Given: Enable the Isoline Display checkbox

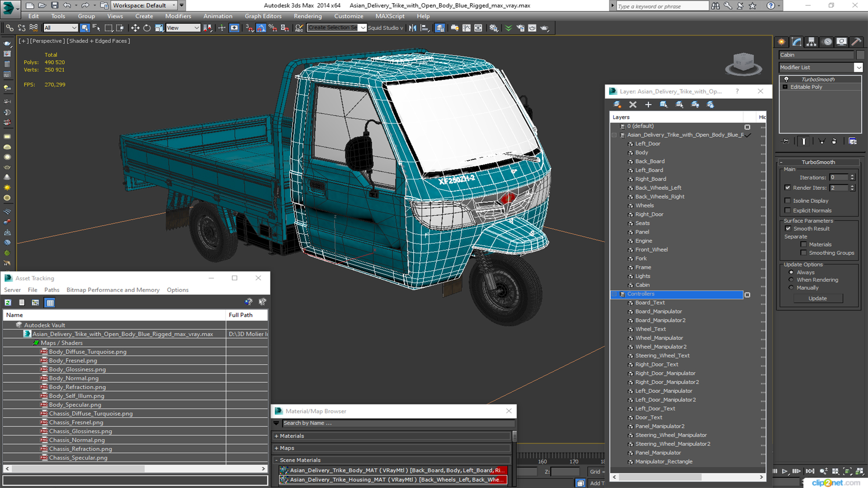Looking at the screenshot, I should click(x=788, y=201).
